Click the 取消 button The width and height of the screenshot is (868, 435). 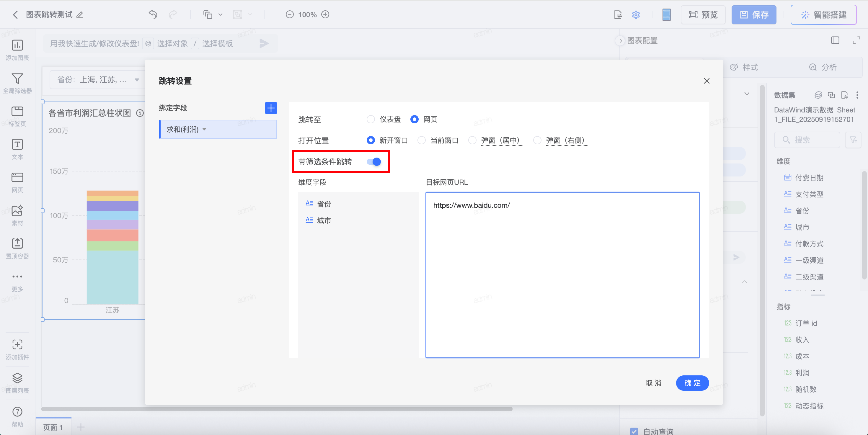tap(653, 383)
